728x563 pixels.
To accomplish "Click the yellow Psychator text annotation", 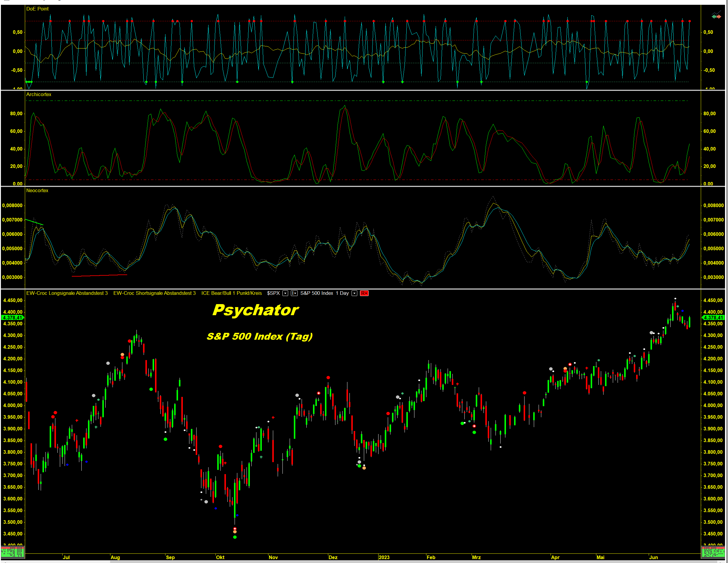I will 255,310.
